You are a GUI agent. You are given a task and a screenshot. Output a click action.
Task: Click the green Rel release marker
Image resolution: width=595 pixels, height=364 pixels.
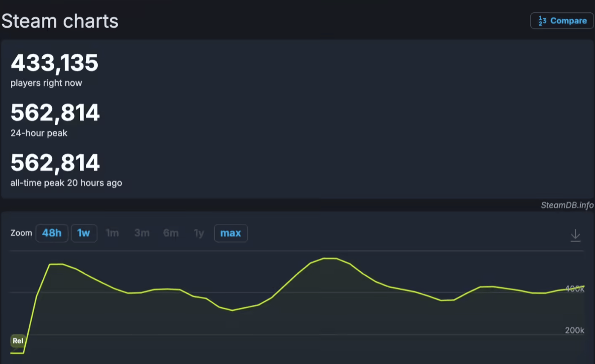[18, 341]
